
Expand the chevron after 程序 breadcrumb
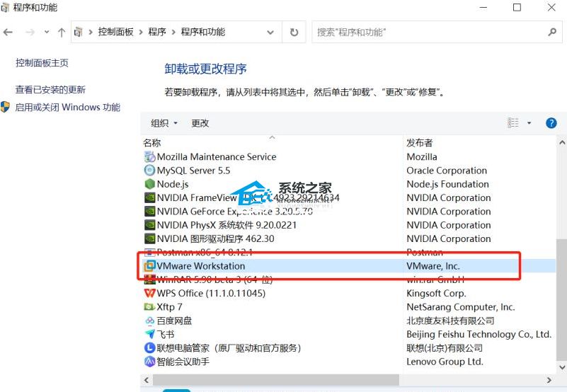tap(173, 32)
